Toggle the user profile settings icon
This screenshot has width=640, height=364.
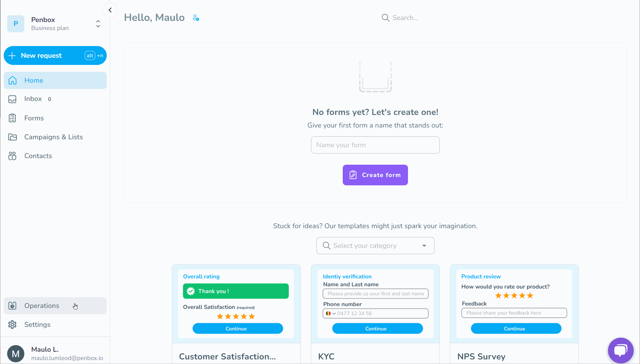point(16,353)
